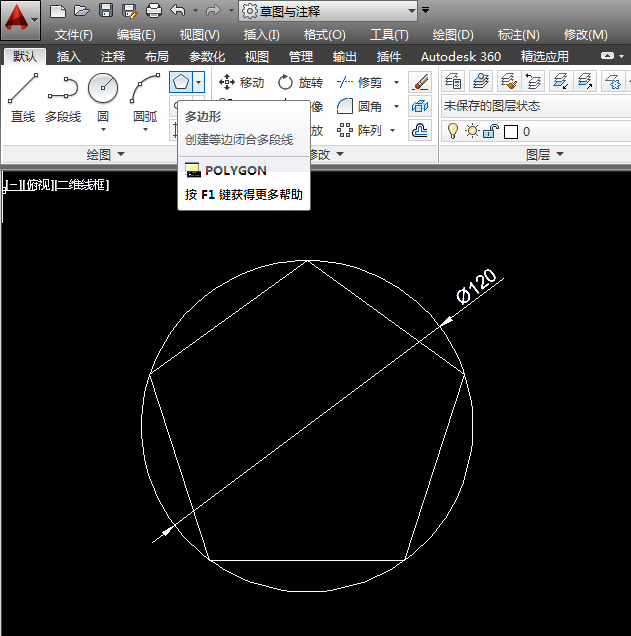Save the drawing with the floppy icon

[106, 11]
